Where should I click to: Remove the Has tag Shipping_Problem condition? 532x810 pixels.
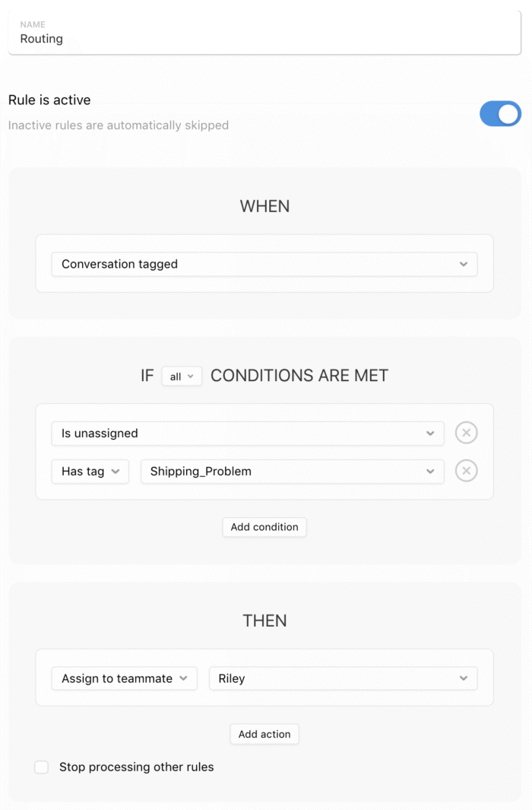[x=466, y=471]
